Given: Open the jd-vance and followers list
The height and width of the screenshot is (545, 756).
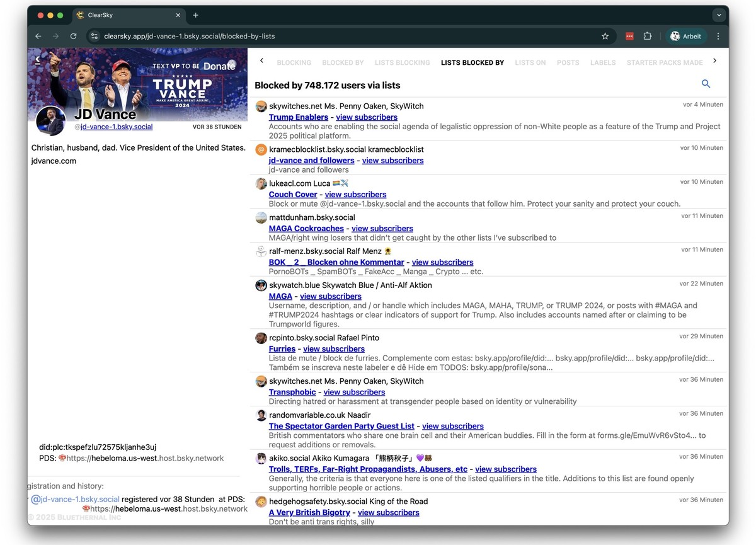Looking at the screenshot, I should pos(311,161).
